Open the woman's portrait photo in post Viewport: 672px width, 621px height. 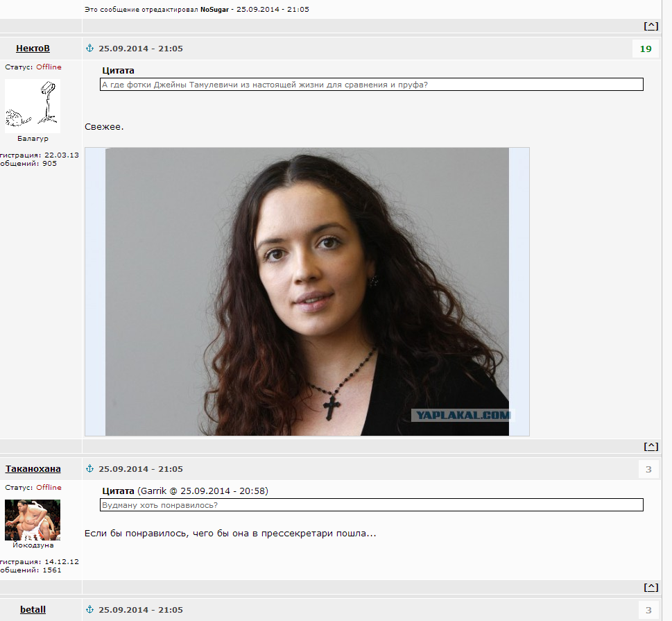[x=307, y=291]
